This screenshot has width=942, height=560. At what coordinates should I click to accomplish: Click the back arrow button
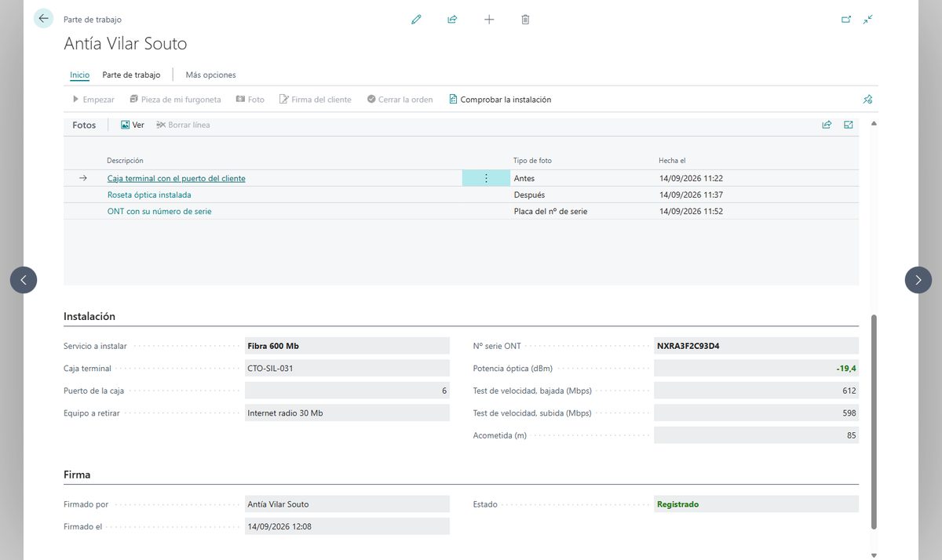click(x=43, y=18)
